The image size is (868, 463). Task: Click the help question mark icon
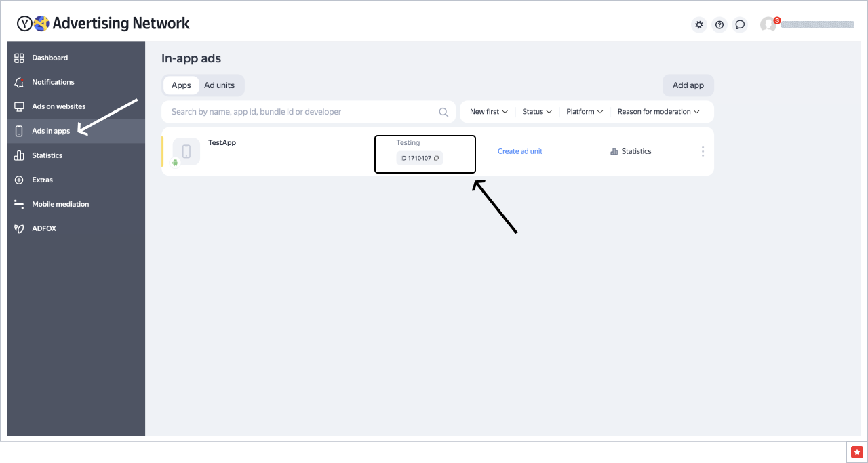[719, 25]
